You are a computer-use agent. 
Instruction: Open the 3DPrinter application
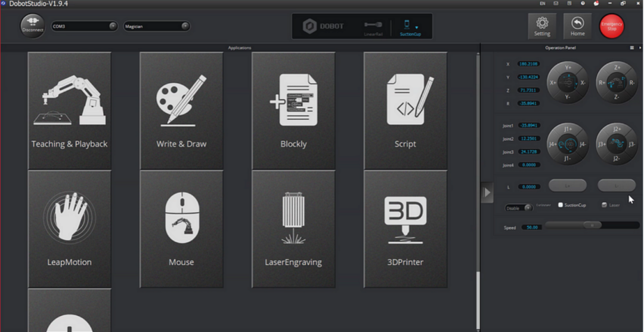coord(405,229)
